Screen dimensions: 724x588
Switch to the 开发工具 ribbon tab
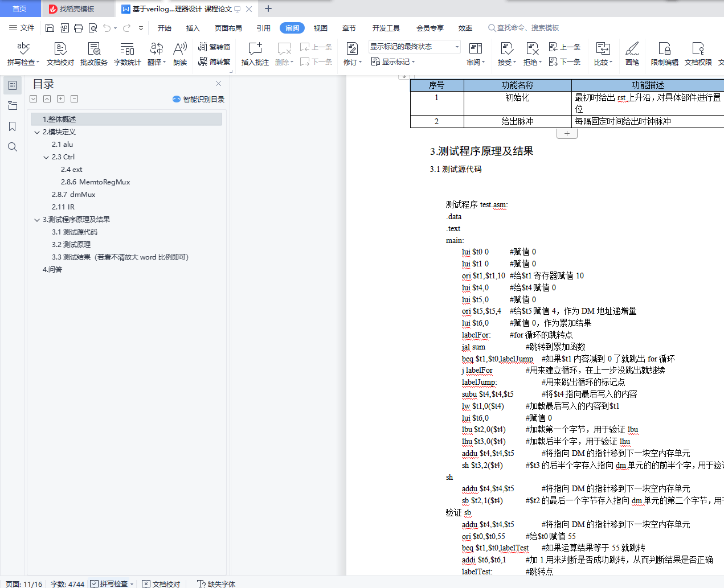pos(386,28)
